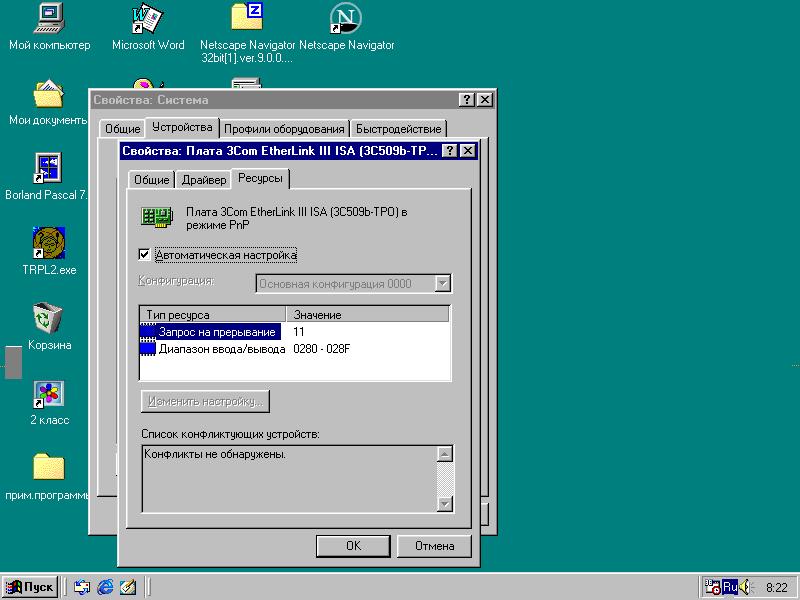Select the TRPL2.exe desktop shortcut
The height and width of the screenshot is (600, 800).
[48, 243]
